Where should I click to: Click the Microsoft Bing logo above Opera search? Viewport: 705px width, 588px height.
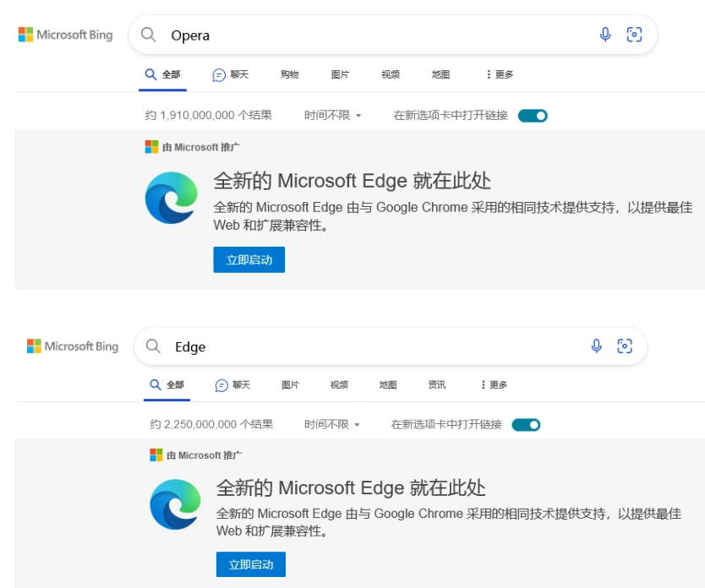[66, 35]
